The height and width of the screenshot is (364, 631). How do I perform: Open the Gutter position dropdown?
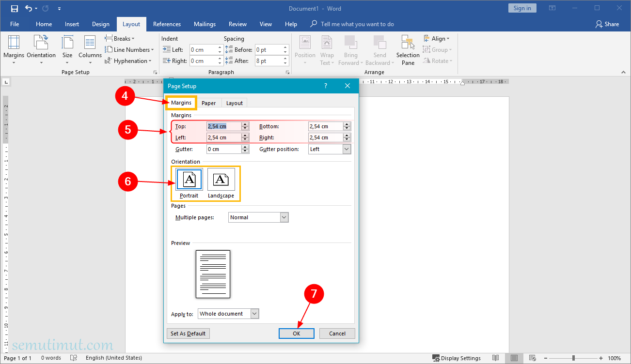coord(346,149)
